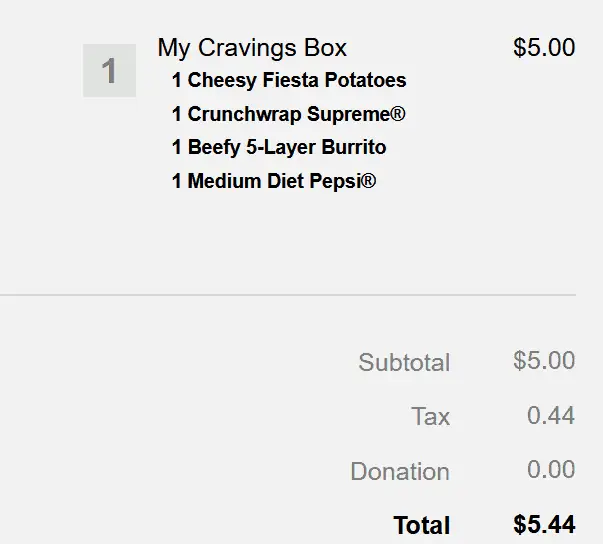Select the donation amount 0.00
603x544 pixels.
(x=550, y=470)
